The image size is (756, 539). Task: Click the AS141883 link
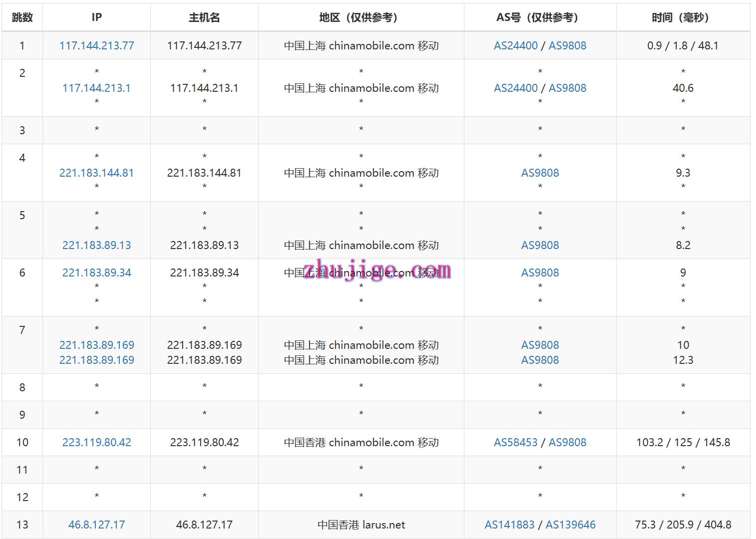[509, 525]
